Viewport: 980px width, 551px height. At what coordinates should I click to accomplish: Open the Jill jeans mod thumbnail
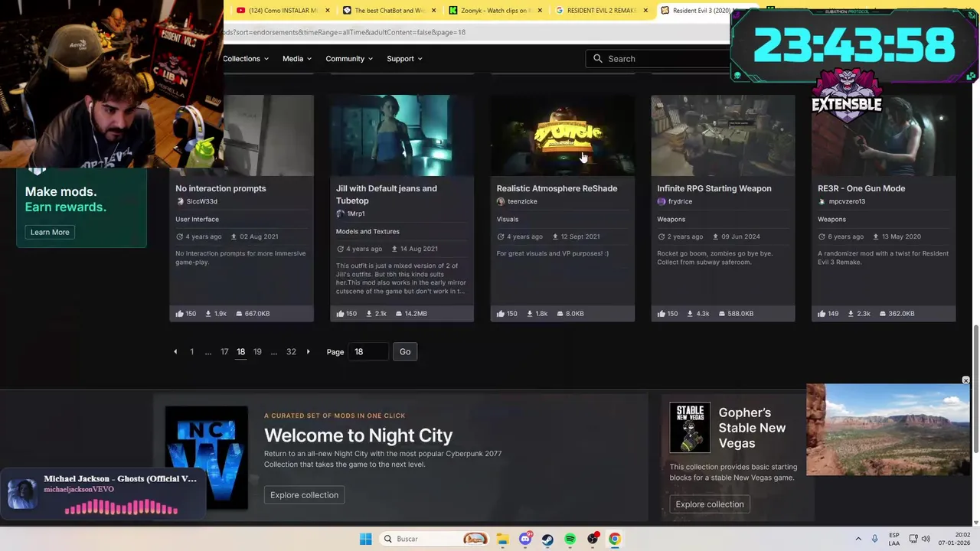[x=402, y=135]
